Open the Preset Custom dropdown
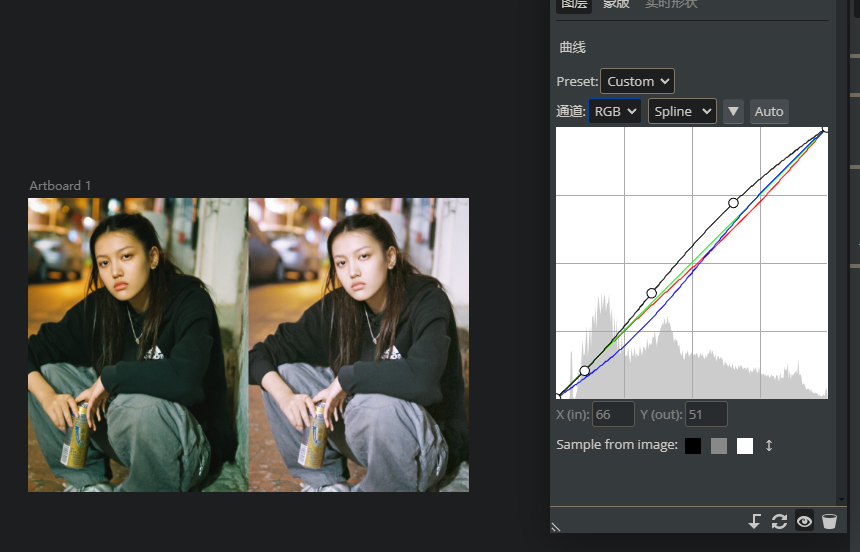 [637, 81]
